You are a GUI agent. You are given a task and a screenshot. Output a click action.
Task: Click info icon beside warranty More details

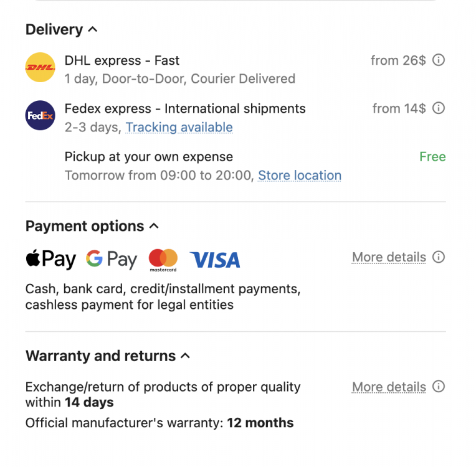439,387
